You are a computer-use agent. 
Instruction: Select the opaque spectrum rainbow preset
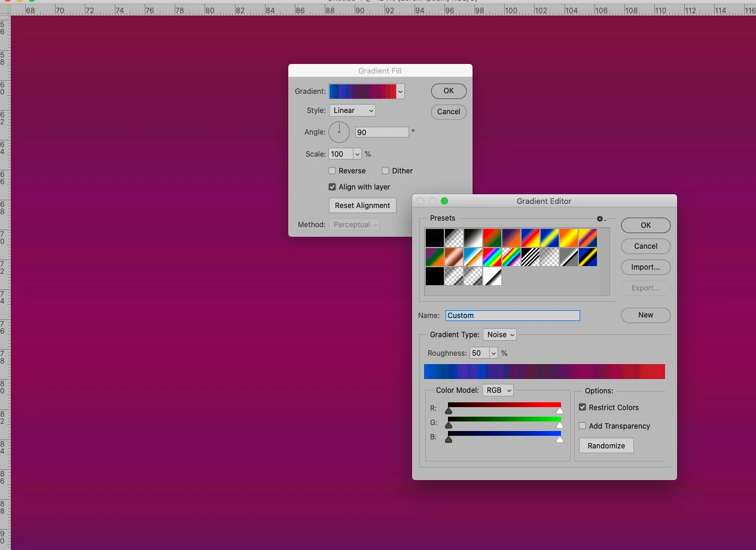tap(492, 257)
